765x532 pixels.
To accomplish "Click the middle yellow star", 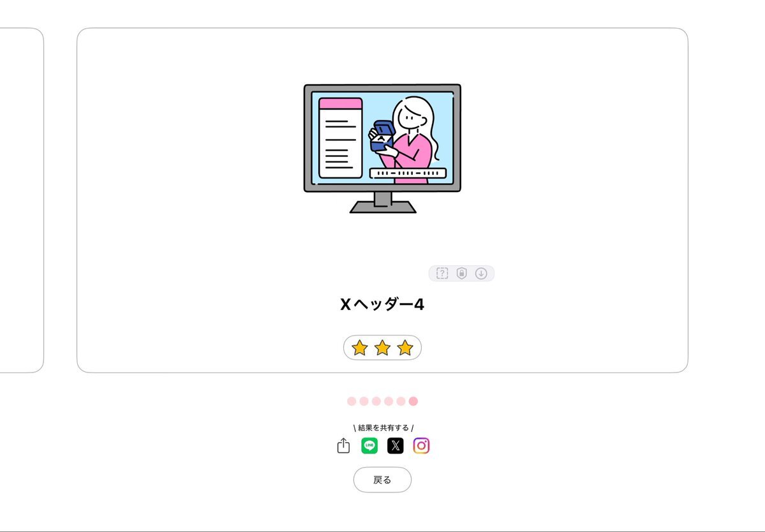I will pos(383,348).
